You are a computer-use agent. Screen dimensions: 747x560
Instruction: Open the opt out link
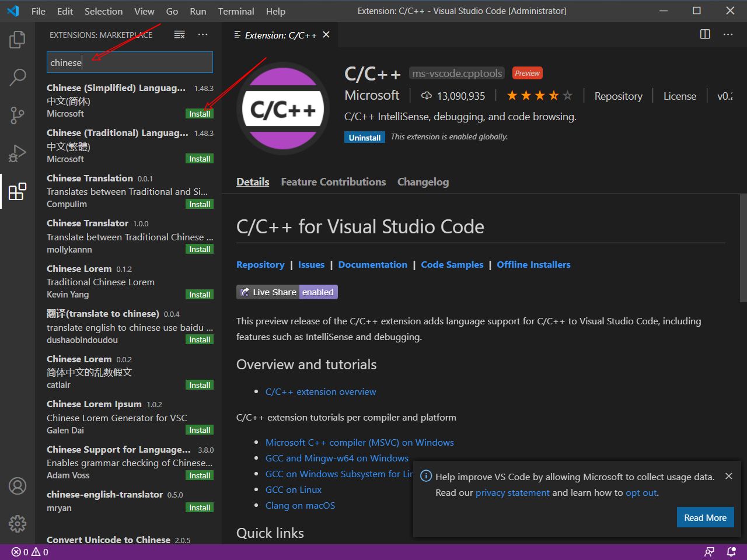[641, 493]
